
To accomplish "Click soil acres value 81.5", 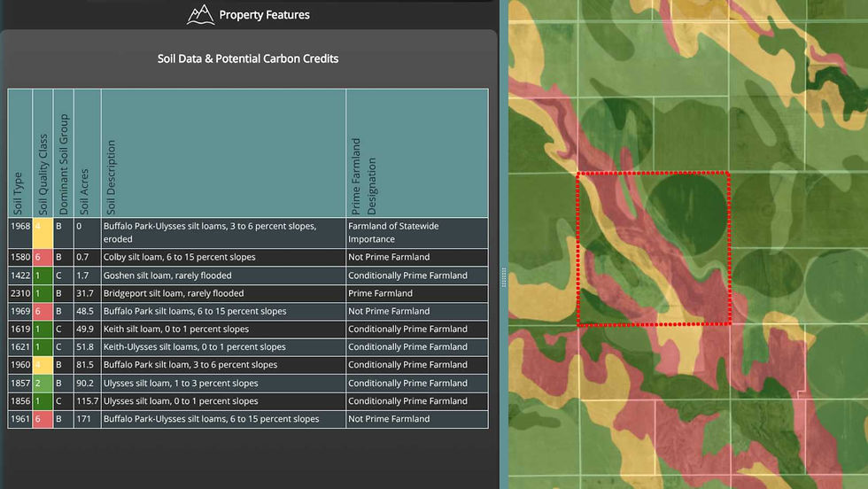I will tap(85, 364).
